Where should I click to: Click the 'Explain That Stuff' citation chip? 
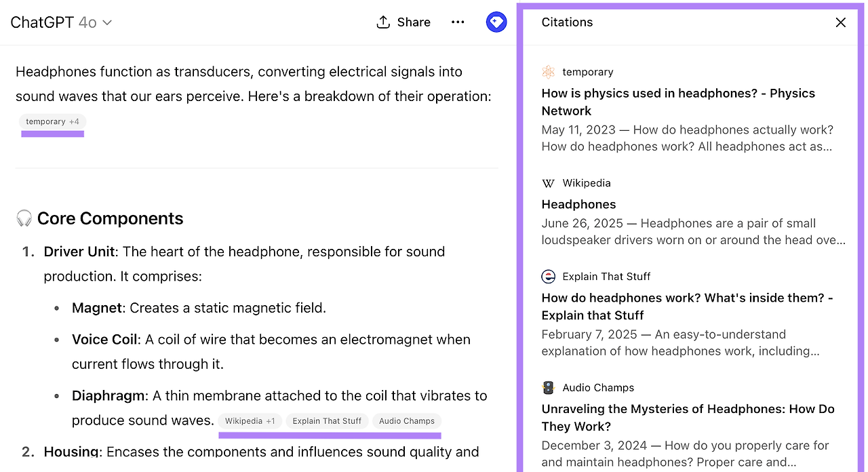(x=327, y=421)
